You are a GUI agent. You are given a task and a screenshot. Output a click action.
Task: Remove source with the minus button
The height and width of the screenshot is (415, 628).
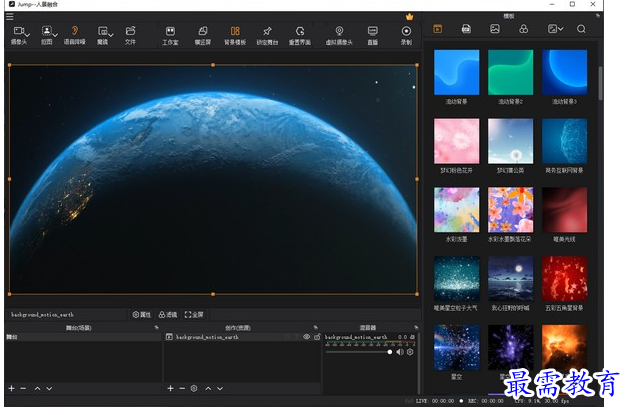(182, 389)
